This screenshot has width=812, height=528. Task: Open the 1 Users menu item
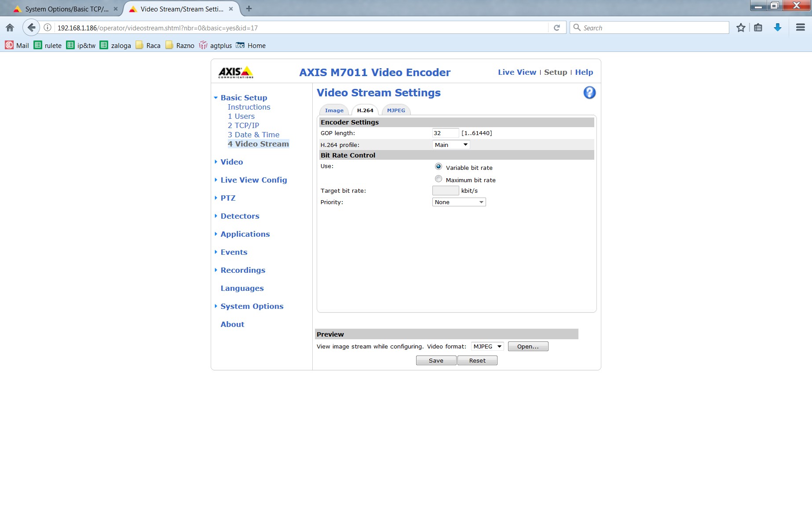point(241,116)
